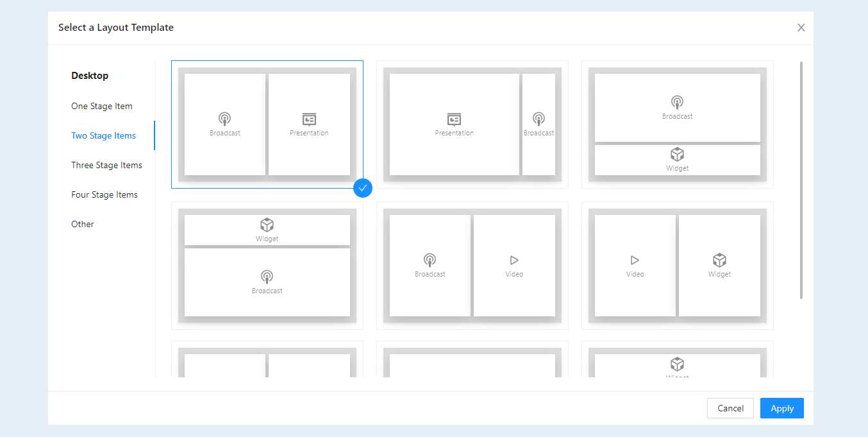The image size is (868, 437).
Task: Show Four Stage Items layouts
Action: point(104,194)
